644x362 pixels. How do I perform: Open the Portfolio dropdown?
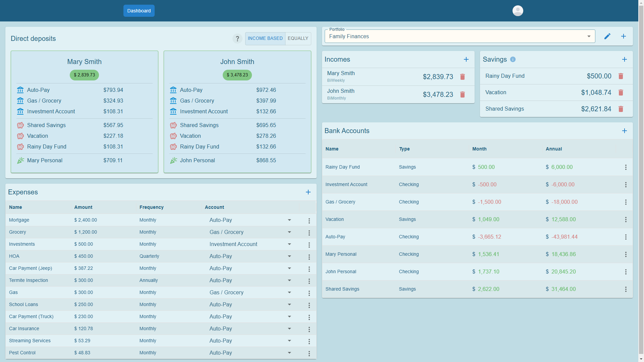coord(589,36)
